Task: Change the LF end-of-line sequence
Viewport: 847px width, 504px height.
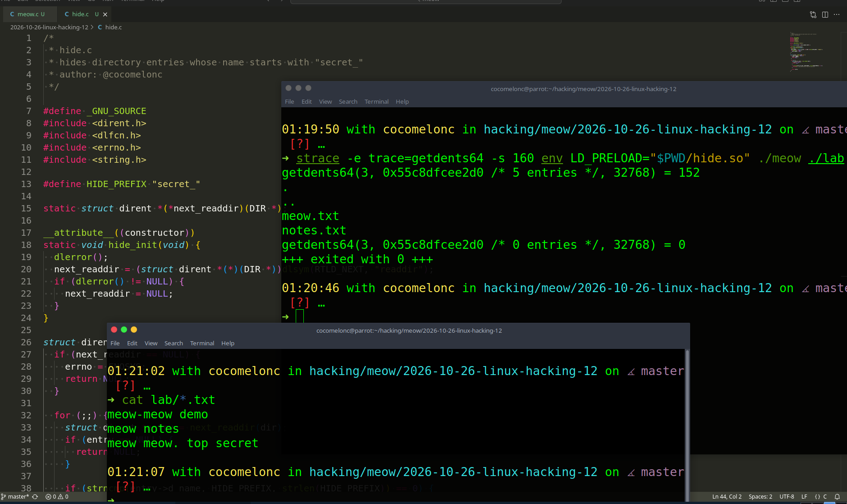Action: (x=804, y=496)
